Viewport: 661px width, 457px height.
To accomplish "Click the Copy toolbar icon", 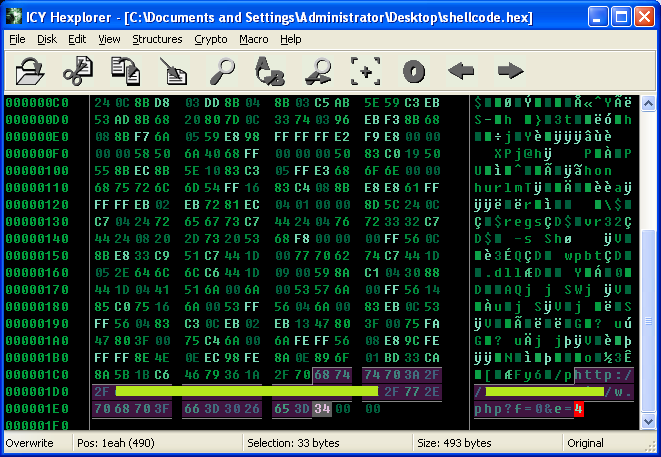I will (x=125, y=71).
